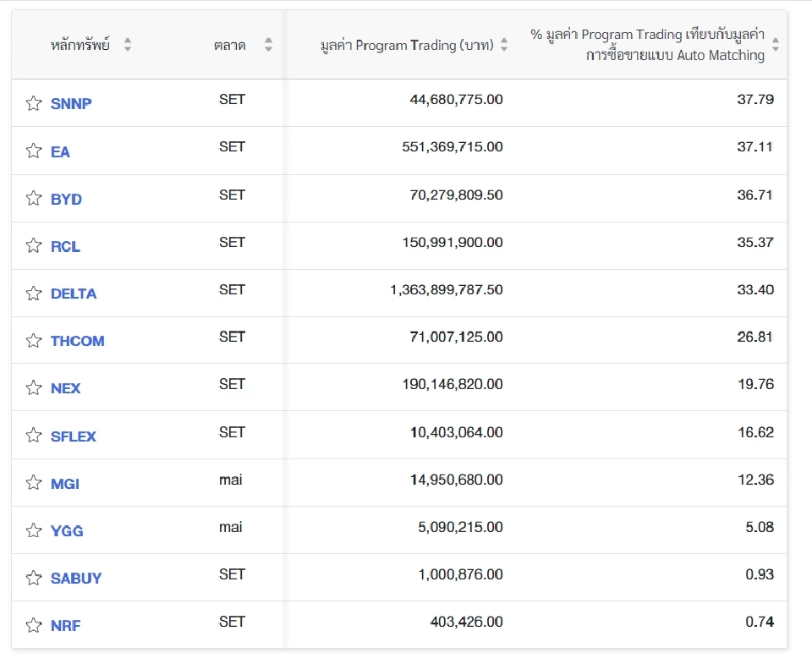
Task: Mark DELTA with the star icon
Action: (x=34, y=294)
